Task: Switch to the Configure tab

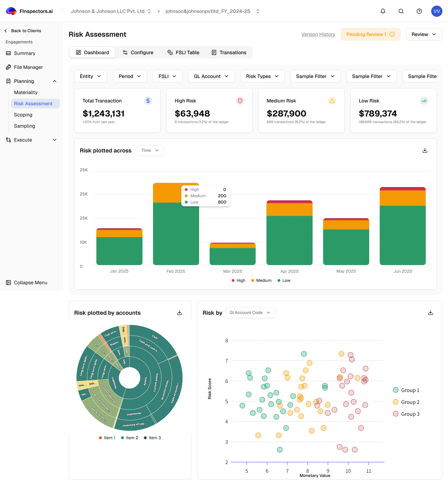Action: (x=138, y=52)
